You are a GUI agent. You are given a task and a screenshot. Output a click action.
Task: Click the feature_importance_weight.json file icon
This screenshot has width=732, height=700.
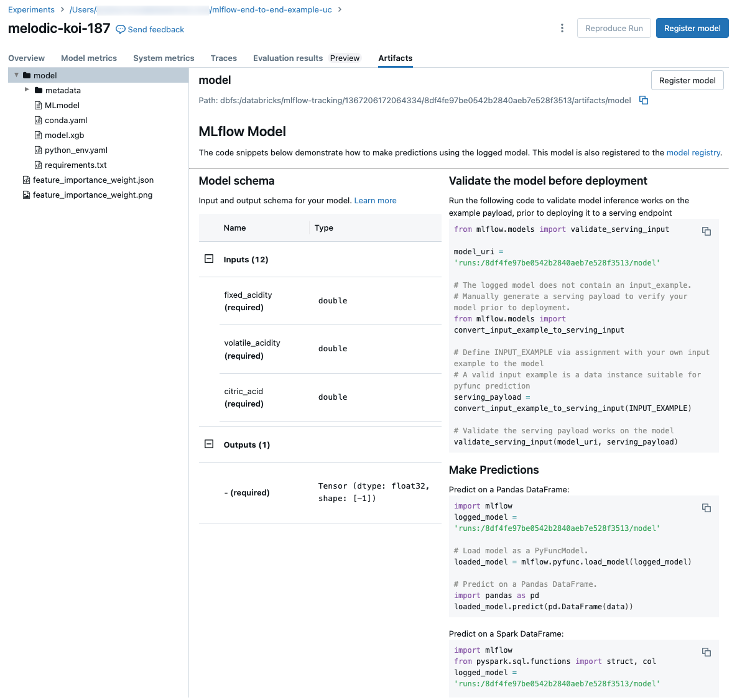click(25, 180)
